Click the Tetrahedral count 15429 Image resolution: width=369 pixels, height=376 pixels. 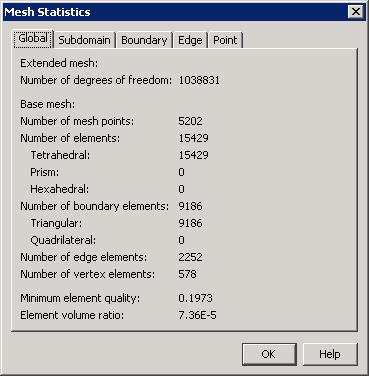[x=193, y=155]
